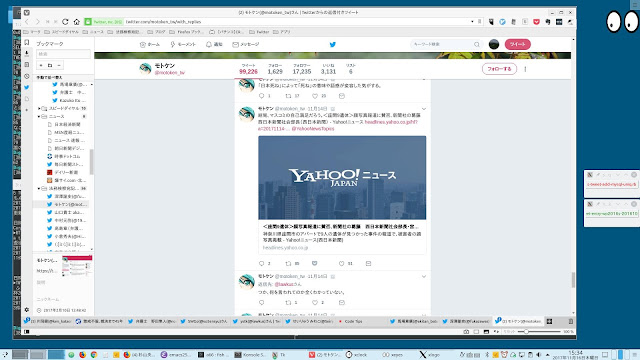Image resolution: width=640 pixels, height=360 pixels.
Task: Send Yahoo news tweet by direct message
Action: (x=368, y=264)
